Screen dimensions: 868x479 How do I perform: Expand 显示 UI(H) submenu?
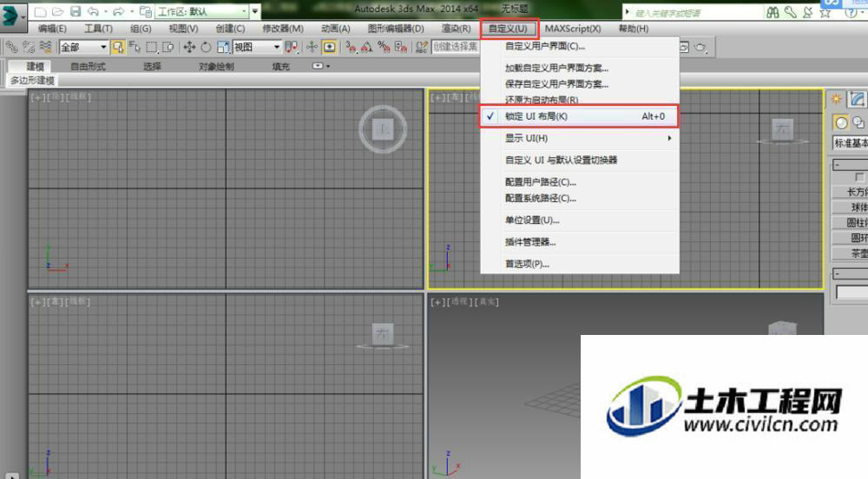pos(579,138)
